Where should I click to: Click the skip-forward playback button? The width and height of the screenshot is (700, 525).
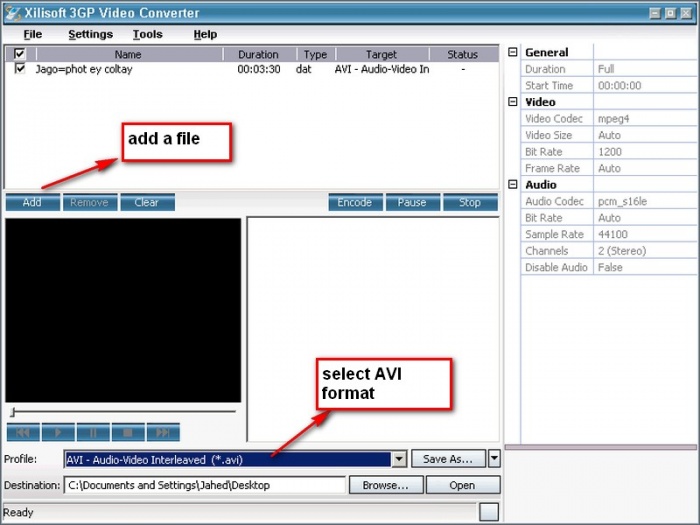(x=163, y=432)
